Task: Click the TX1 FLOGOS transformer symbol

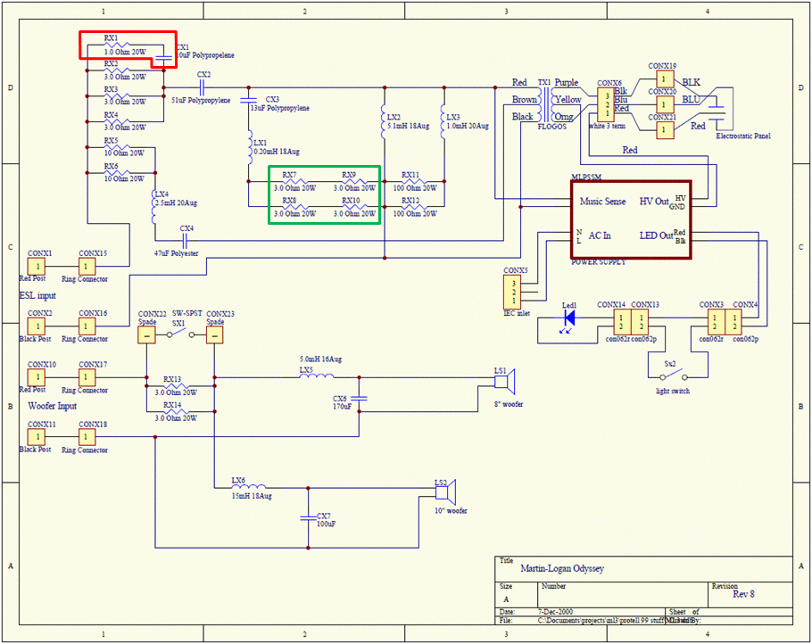Action: tap(545, 104)
